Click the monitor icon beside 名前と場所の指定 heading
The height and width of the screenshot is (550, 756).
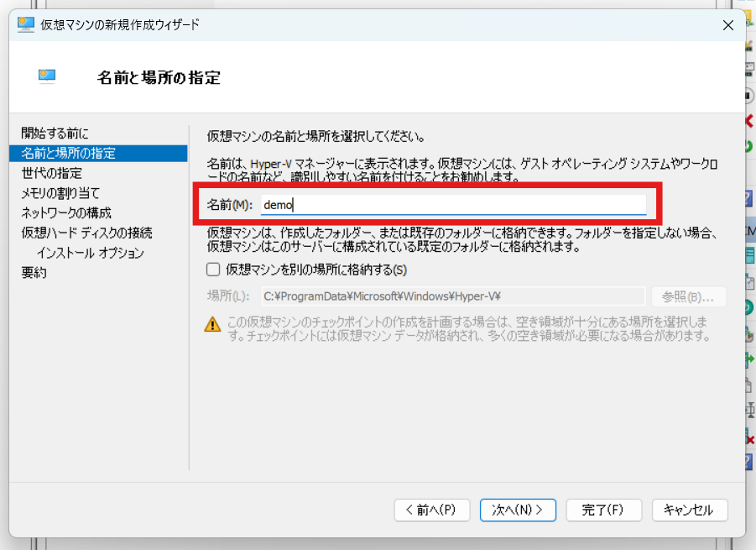[x=47, y=76]
